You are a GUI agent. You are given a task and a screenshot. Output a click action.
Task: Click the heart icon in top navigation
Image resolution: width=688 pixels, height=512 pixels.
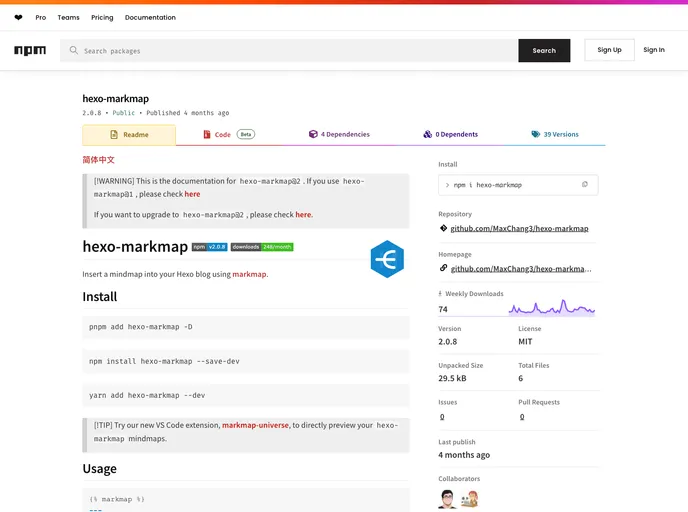18,18
